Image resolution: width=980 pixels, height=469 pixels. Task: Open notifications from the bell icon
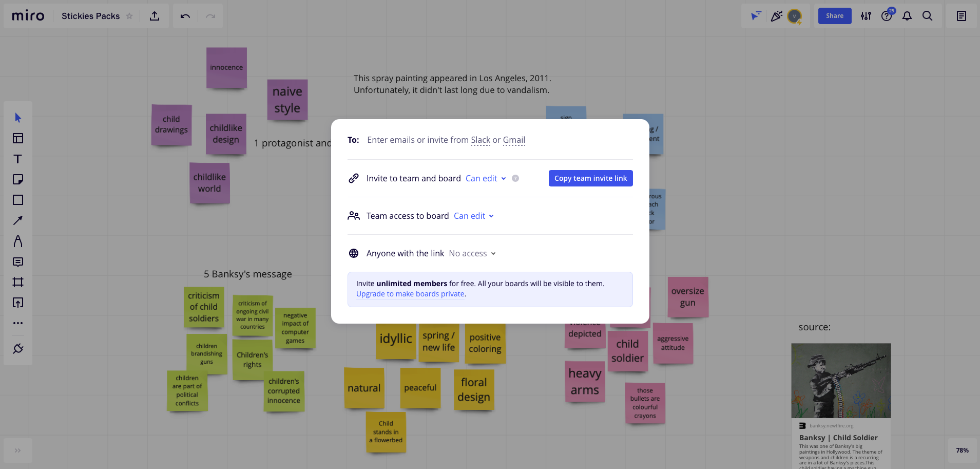pos(906,16)
